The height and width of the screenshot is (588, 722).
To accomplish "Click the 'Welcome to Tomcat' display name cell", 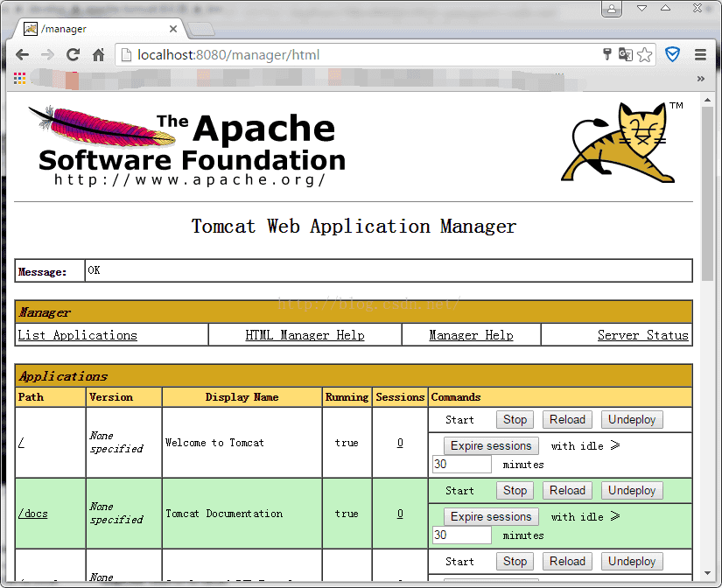I will click(242, 443).
